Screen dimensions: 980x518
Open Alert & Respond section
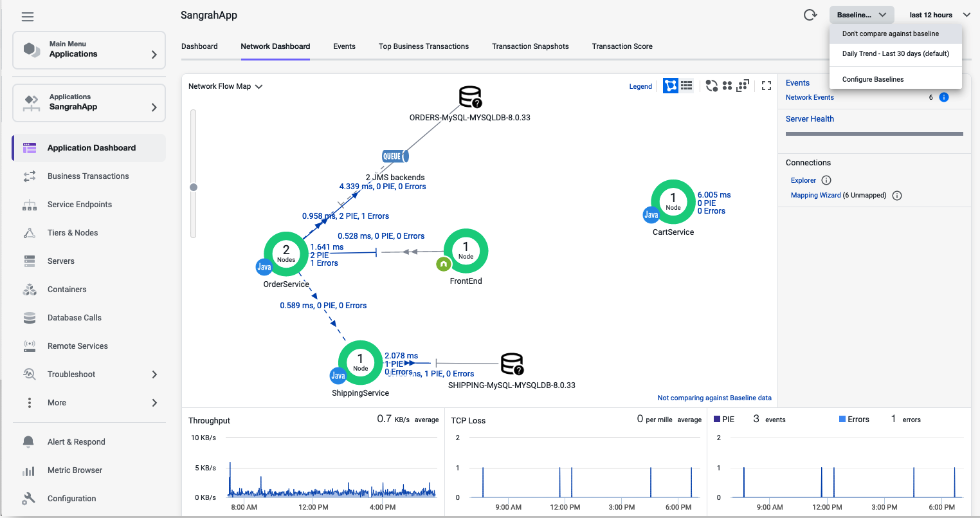pyautogui.click(x=89, y=442)
